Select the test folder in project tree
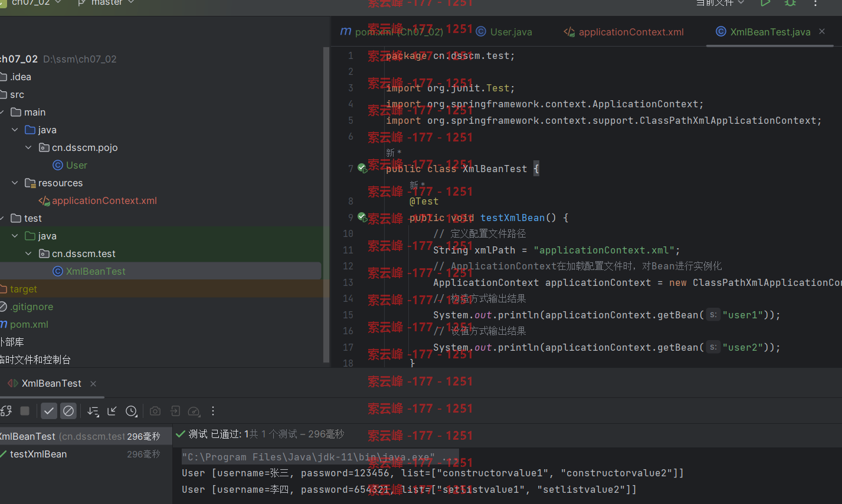The image size is (842, 504). click(27, 218)
